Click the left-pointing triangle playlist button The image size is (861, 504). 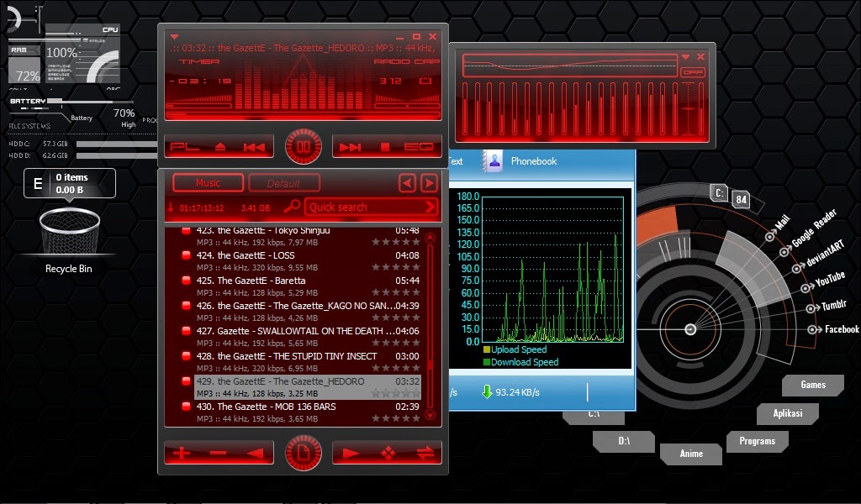254,453
